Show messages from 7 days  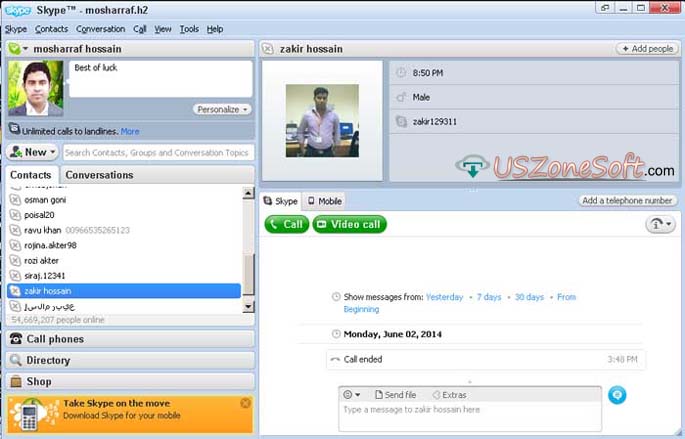(489, 297)
